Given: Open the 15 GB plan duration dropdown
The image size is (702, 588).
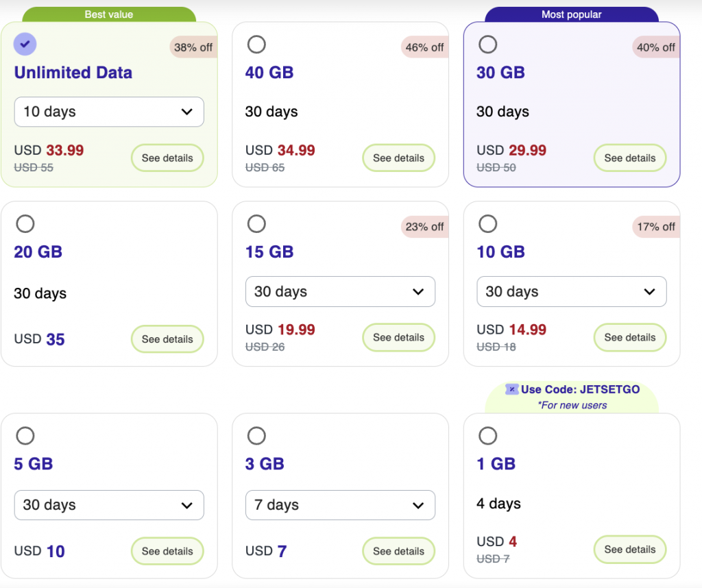Looking at the screenshot, I should coord(340,291).
